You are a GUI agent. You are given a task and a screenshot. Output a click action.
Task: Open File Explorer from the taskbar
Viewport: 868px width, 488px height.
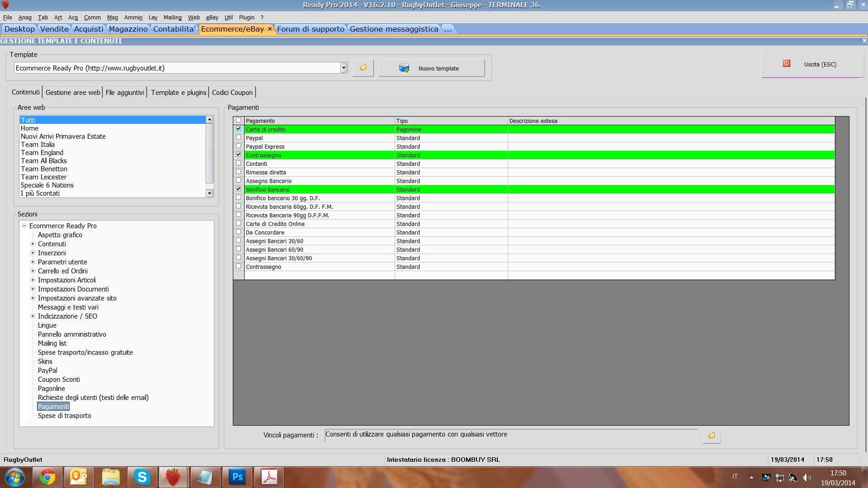[x=110, y=477]
